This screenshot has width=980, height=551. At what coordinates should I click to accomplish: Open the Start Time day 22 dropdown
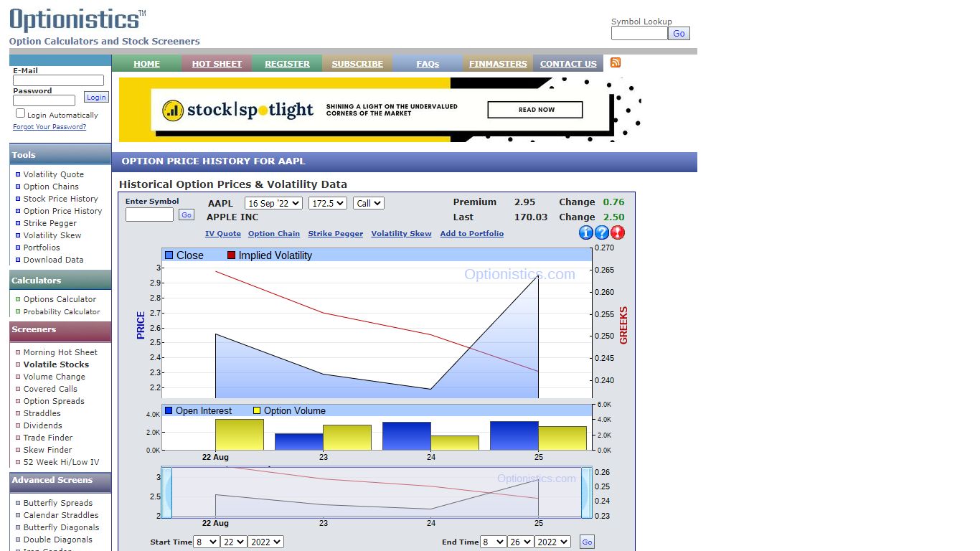point(234,542)
